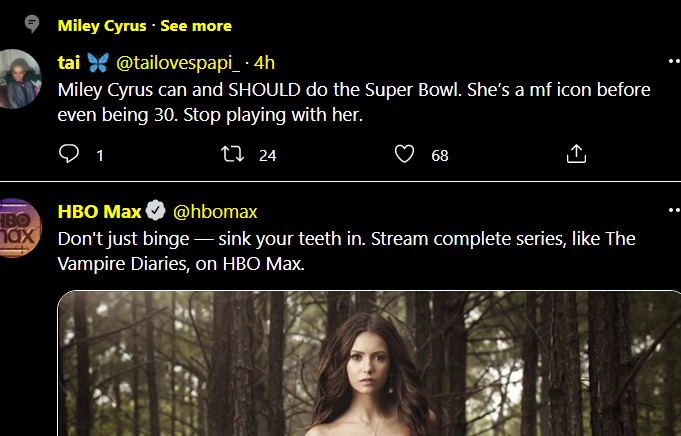Open the @hbomax handle
This screenshot has height=436, width=681.
tap(215, 211)
